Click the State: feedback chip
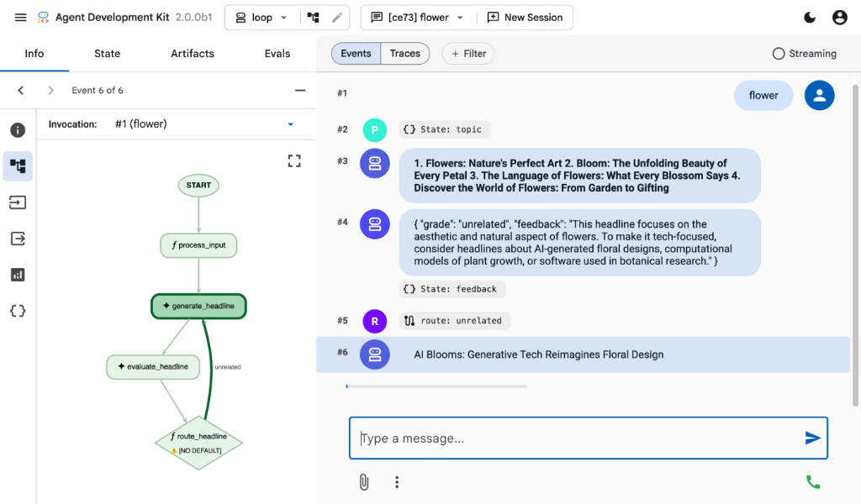This screenshot has width=861, height=504. click(452, 289)
